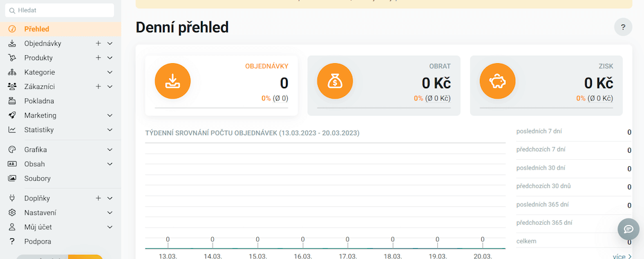Click the Pokladna cash register icon
Image resolution: width=644 pixels, height=259 pixels.
click(x=12, y=101)
